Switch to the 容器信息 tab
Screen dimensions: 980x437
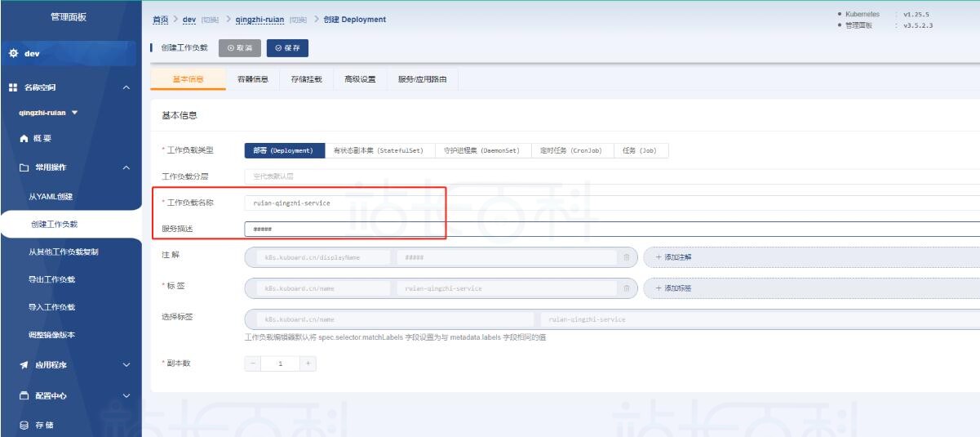pos(252,79)
